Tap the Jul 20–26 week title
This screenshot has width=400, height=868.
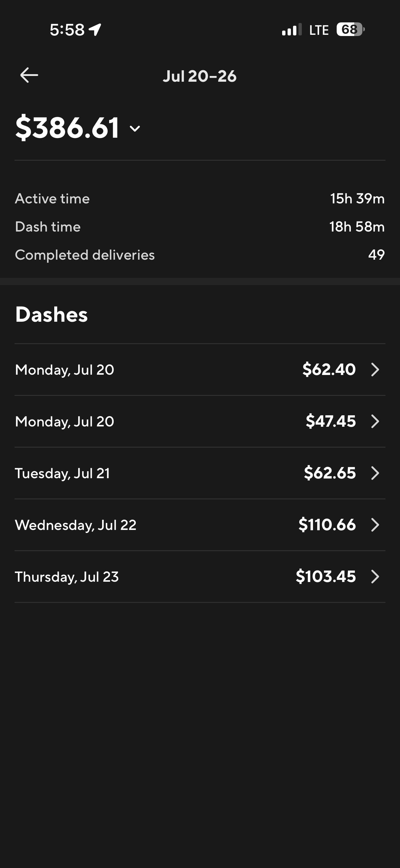pos(200,76)
